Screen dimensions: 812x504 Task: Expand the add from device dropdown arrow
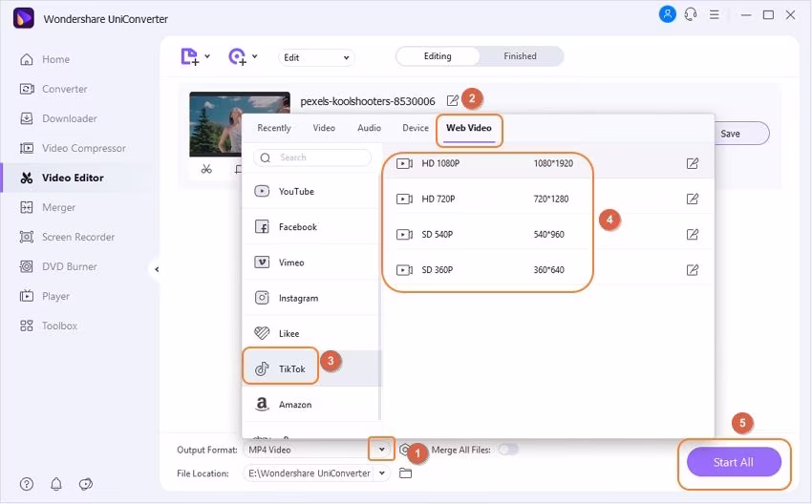point(255,56)
